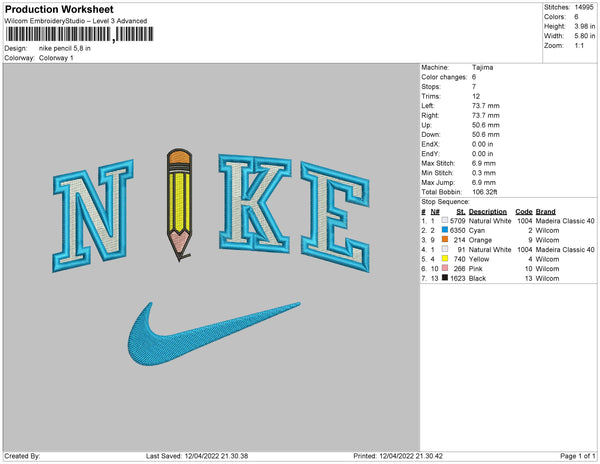600x464 pixels.
Task: Click the Orange color swatch
Action: click(445, 239)
